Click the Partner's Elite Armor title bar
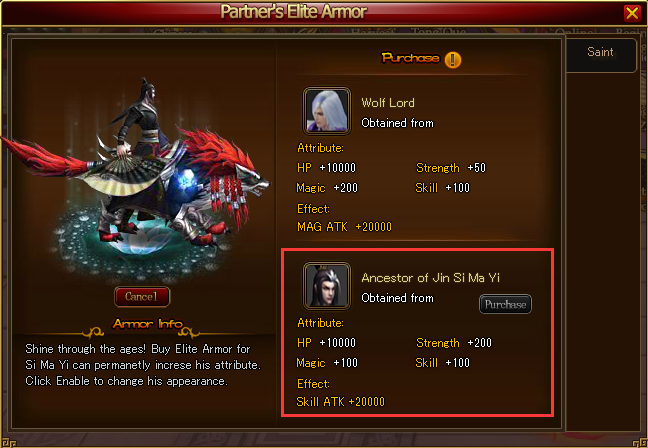The height and width of the screenshot is (448, 648). pos(293,12)
